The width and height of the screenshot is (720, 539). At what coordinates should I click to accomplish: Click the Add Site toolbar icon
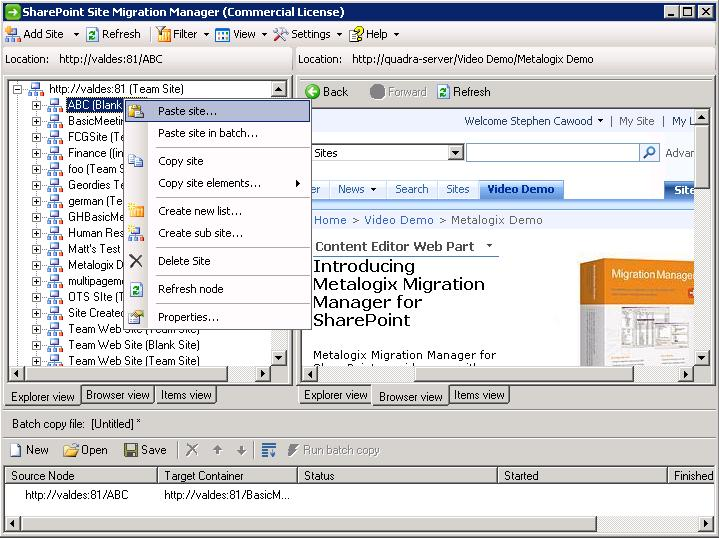pyautogui.click(x=12, y=34)
